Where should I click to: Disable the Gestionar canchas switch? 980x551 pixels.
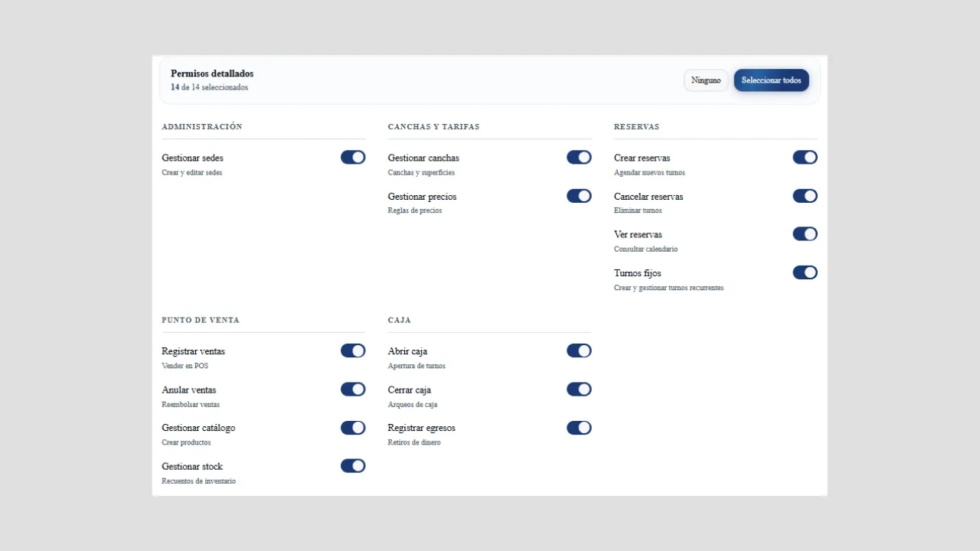coord(579,157)
